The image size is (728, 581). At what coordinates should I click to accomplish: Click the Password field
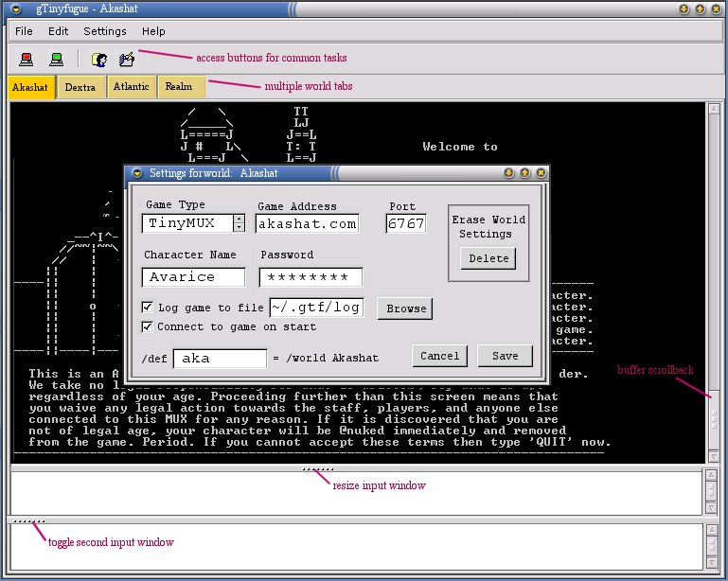click(x=311, y=277)
